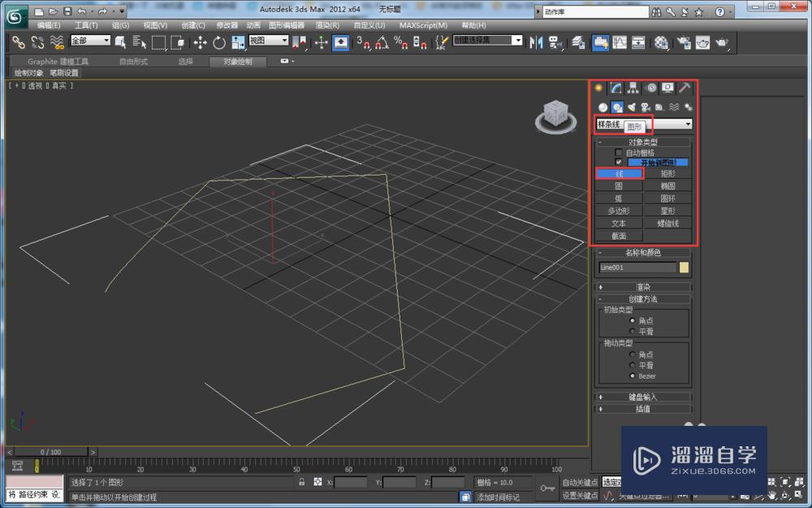The width and height of the screenshot is (812, 508).
Task: Expand the 键盘输入 rollout
Action: tap(643, 397)
